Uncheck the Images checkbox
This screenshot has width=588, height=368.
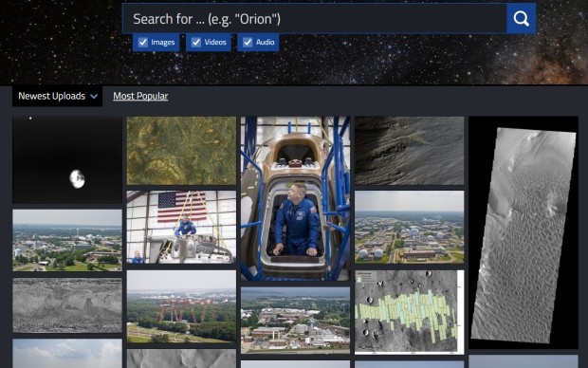click(x=143, y=42)
